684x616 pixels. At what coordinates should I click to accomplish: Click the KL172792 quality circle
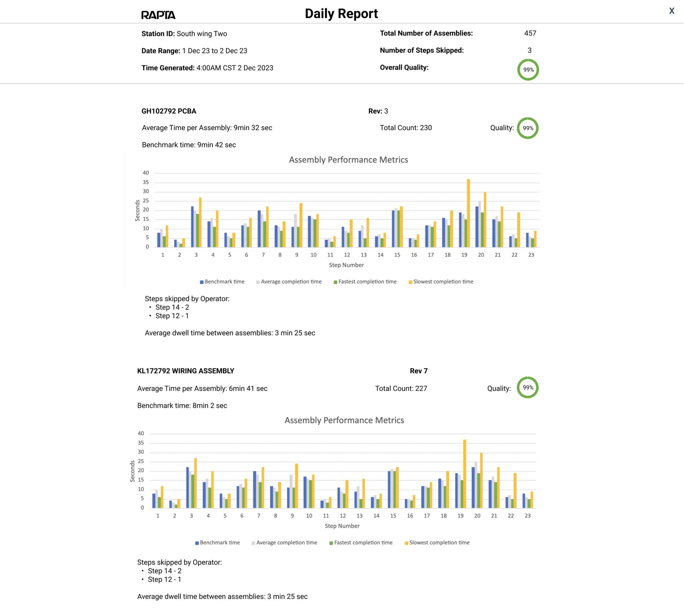point(527,388)
